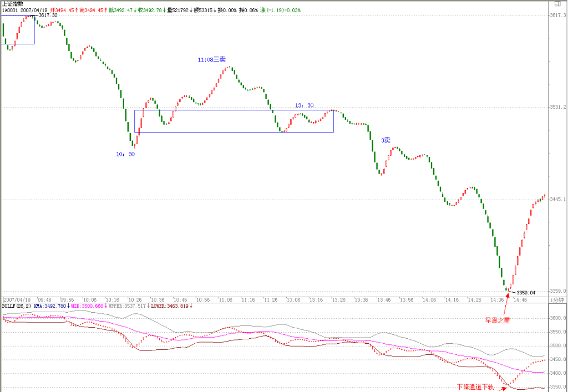
Task: Click the 11:06 tick on time axis
Action: [225, 300]
